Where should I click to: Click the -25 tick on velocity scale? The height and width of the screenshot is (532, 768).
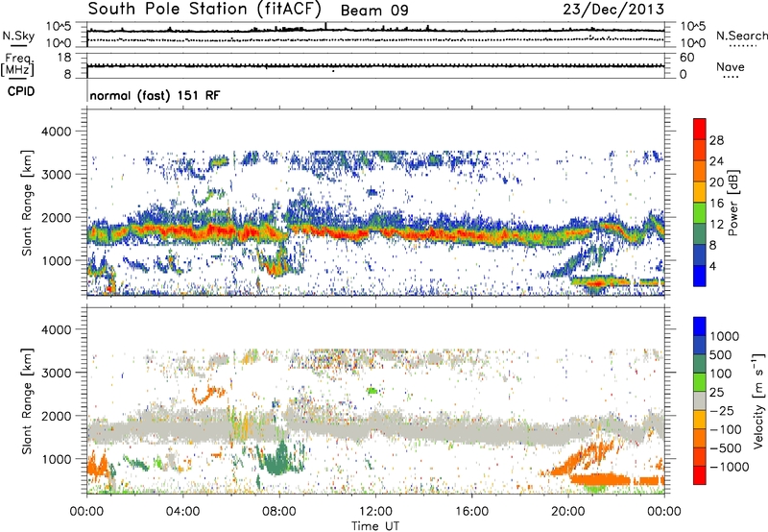720,411
